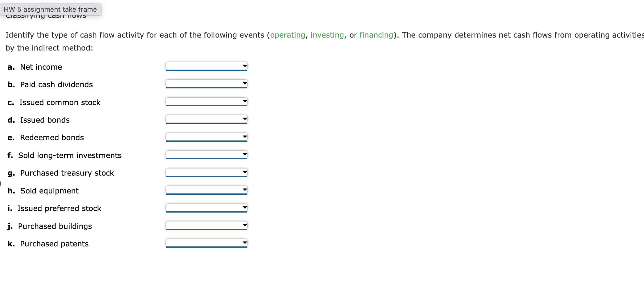Click the green investing text
Screen dimensions: 644x284
(x=327, y=35)
